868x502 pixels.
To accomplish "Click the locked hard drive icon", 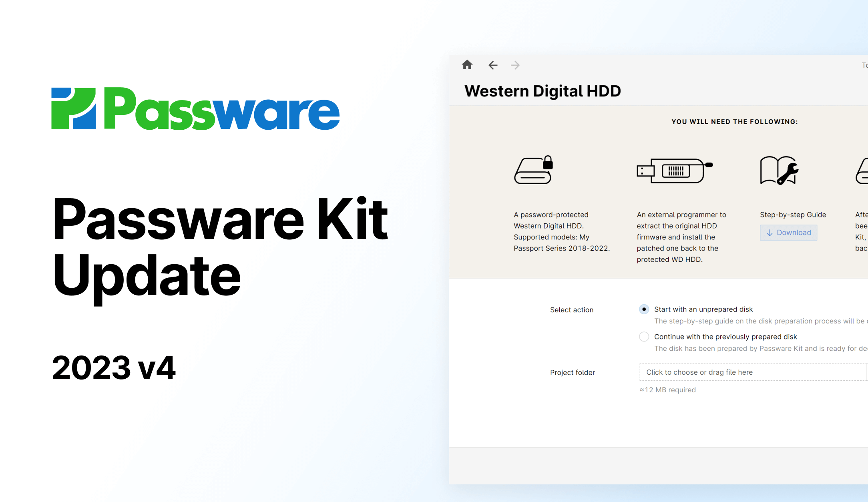I will (x=534, y=170).
